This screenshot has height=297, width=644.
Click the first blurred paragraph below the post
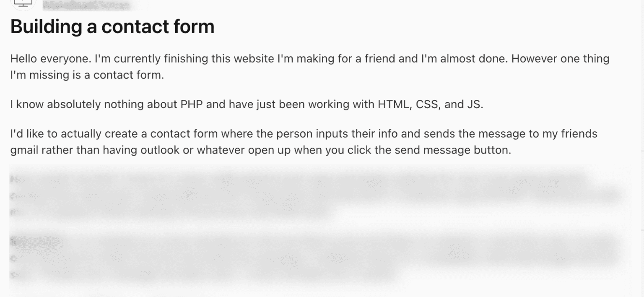point(314,195)
